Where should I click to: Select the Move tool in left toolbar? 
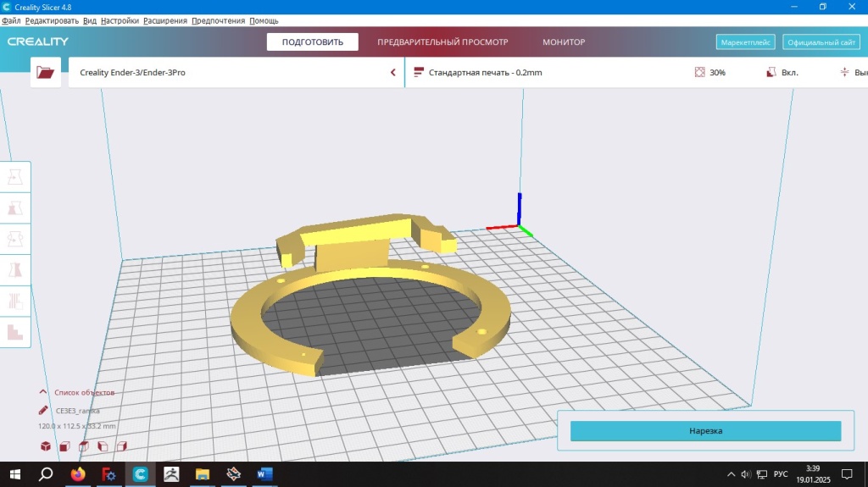[15, 177]
